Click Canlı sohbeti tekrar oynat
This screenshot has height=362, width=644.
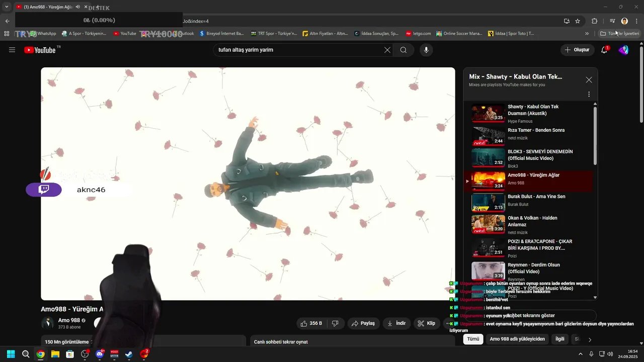[x=281, y=342]
